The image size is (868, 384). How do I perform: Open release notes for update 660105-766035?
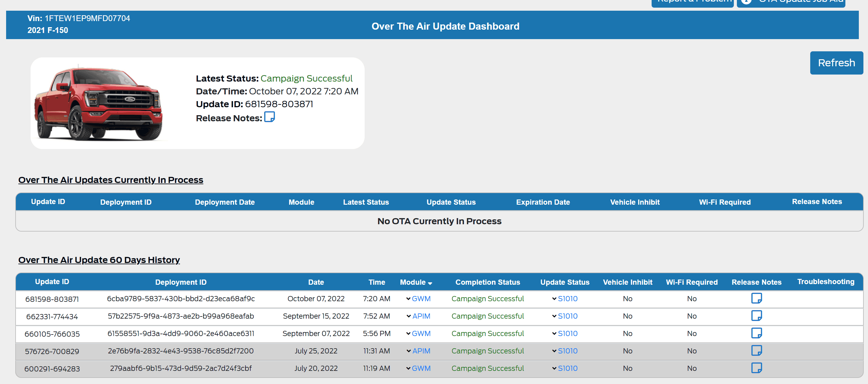pos(756,333)
